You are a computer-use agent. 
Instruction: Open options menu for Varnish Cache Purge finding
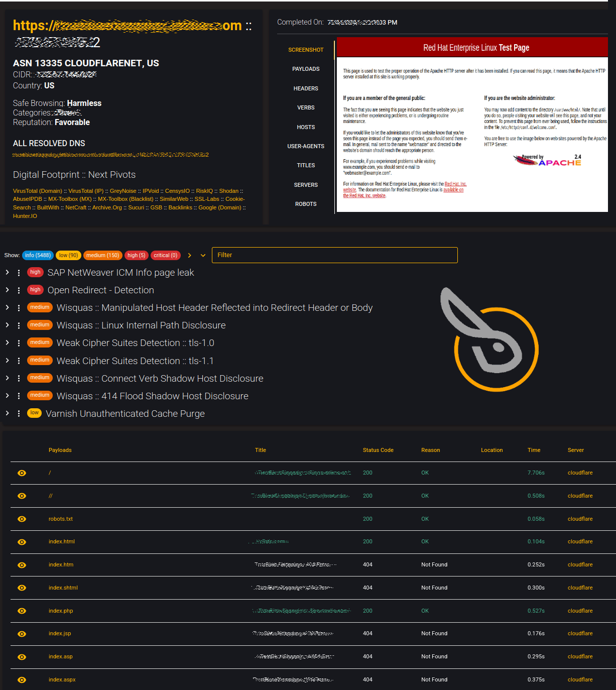(x=19, y=414)
